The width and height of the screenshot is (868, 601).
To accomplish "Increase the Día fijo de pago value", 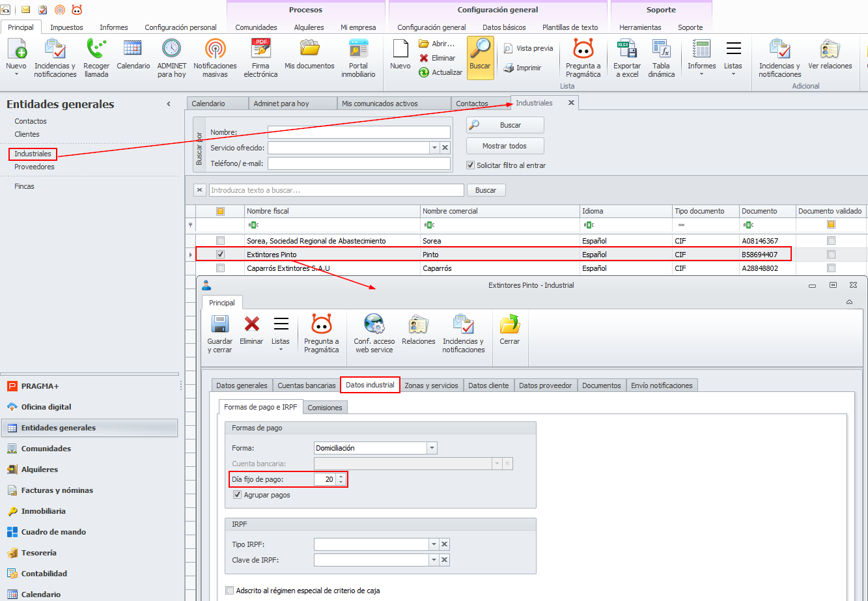I will tap(341, 477).
